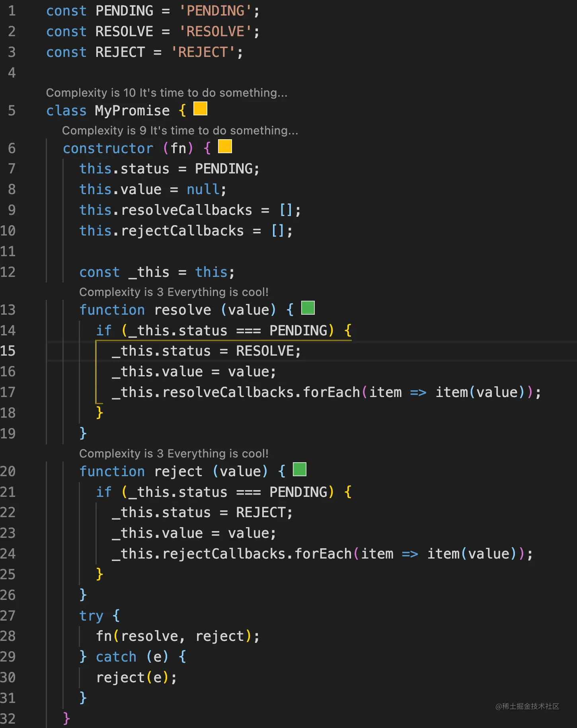Click the 'REJECT' string literal on line 3
The height and width of the screenshot is (728, 577).
(203, 52)
